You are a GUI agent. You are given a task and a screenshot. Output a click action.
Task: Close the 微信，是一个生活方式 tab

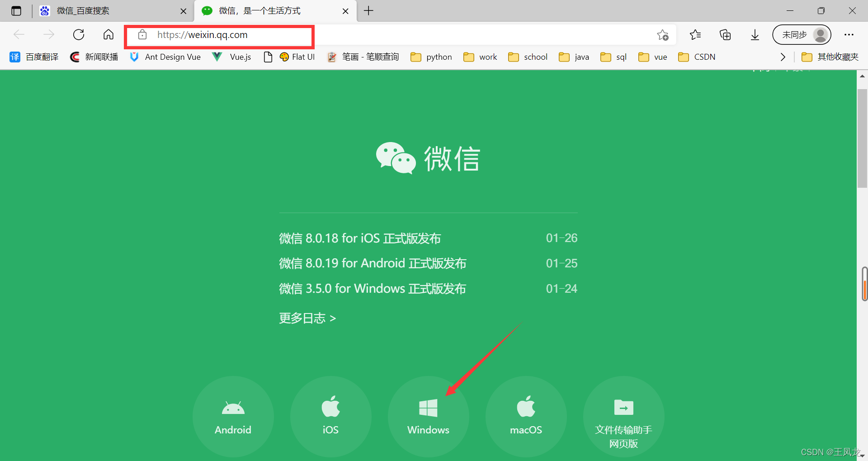click(345, 11)
